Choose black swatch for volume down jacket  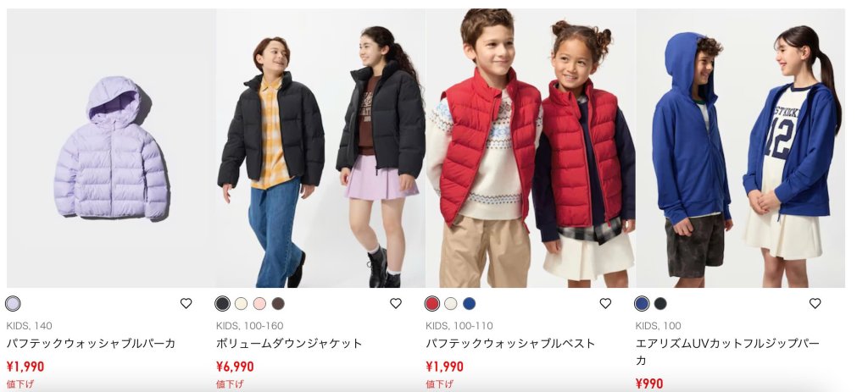tap(222, 304)
